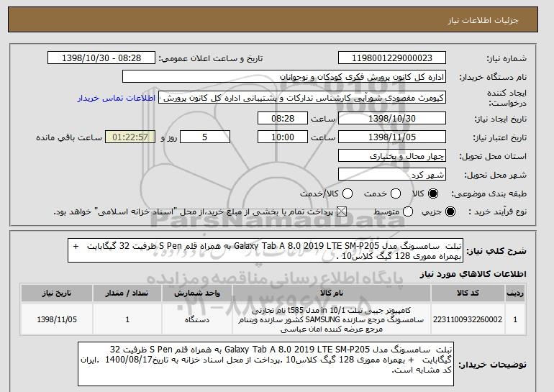Select the کالا/خدمت radio button
The image size is (554, 392).
click(x=348, y=193)
